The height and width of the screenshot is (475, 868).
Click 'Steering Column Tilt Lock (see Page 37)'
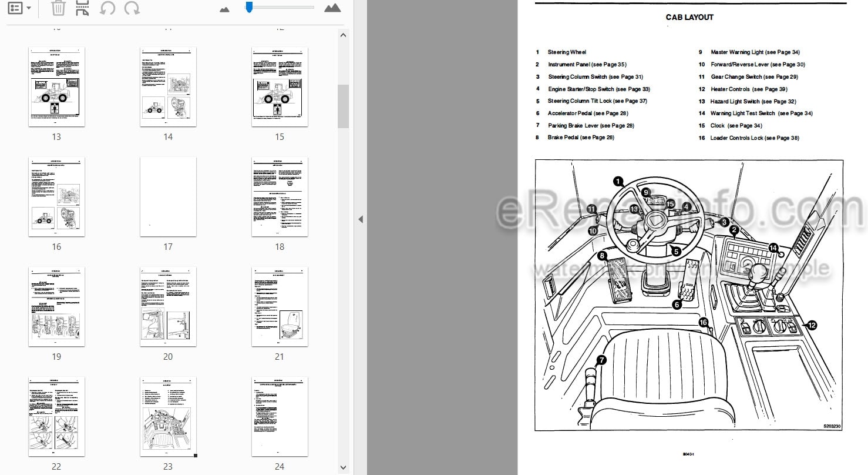[597, 101]
